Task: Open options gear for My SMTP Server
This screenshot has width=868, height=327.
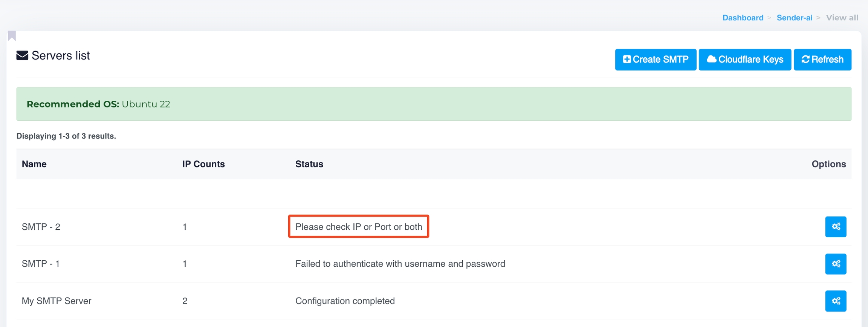Action: coord(835,301)
